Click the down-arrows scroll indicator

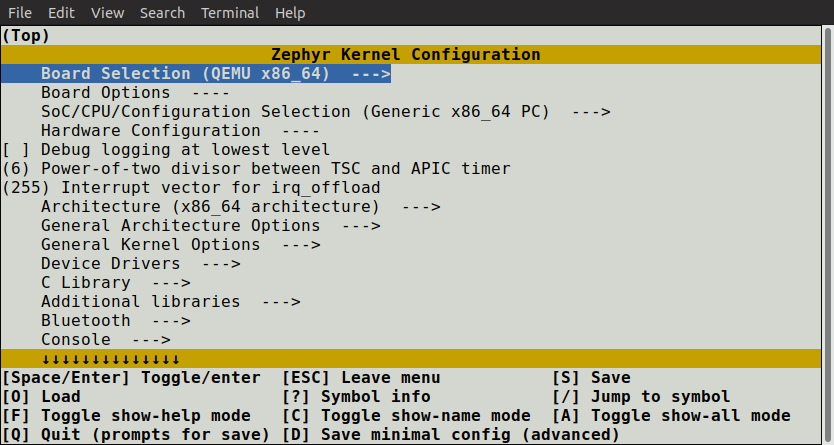pos(110,359)
